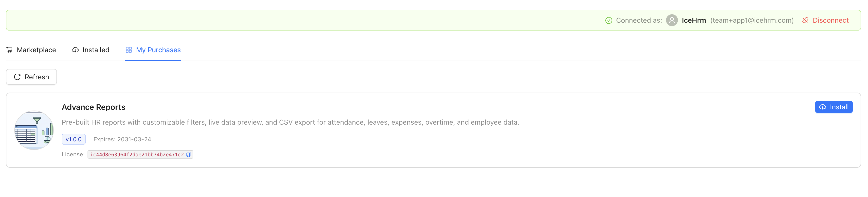This screenshot has height=197, width=868.
Task: Open the Marketplace tab
Action: (x=36, y=50)
